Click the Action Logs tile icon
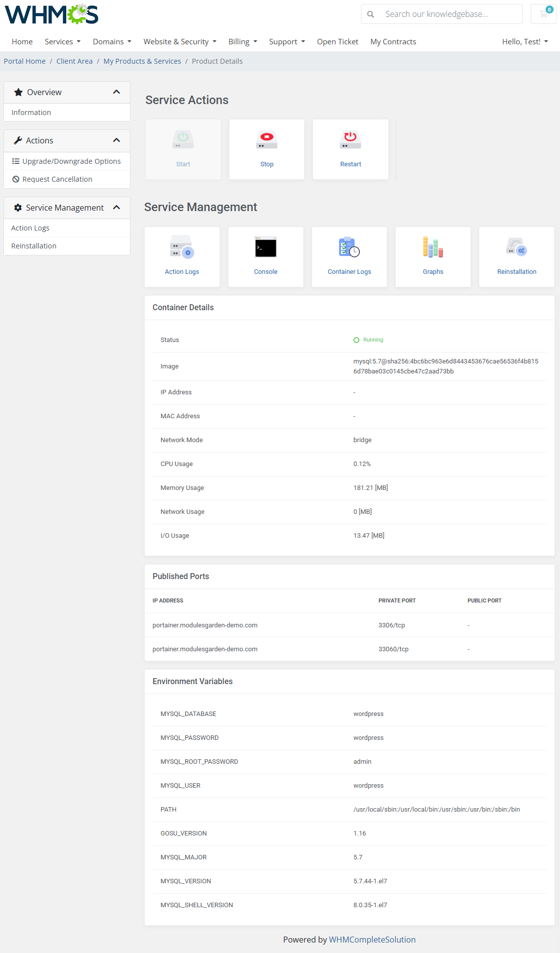This screenshot has width=560, height=953. [182, 247]
